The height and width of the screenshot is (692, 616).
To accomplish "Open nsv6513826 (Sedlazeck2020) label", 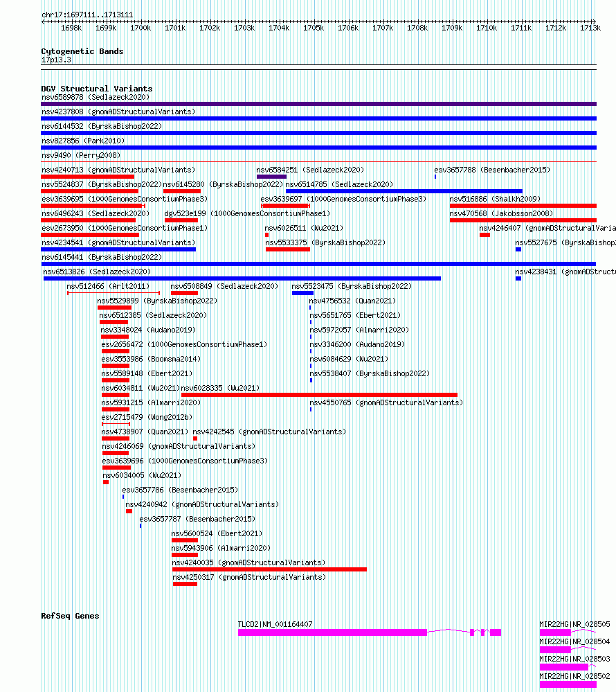I will (x=97, y=272).
